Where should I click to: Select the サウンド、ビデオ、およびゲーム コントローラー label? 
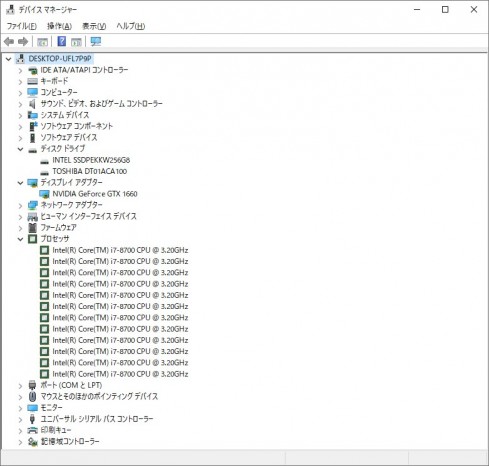point(102,104)
